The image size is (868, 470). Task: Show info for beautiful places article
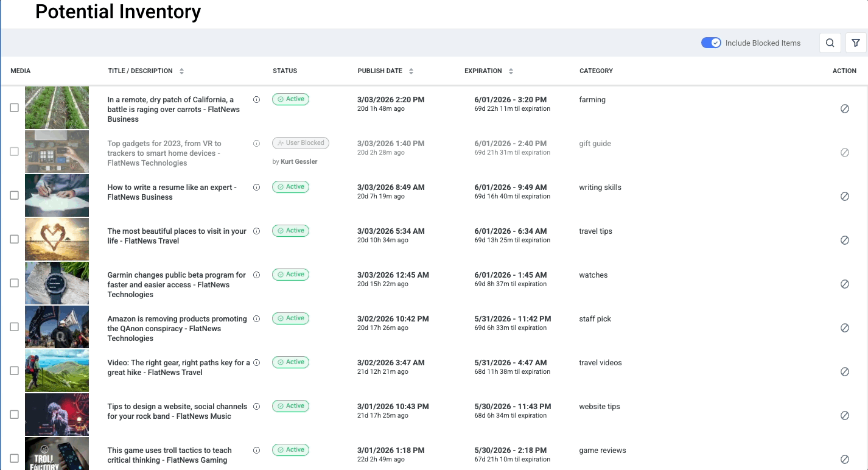(256, 231)
